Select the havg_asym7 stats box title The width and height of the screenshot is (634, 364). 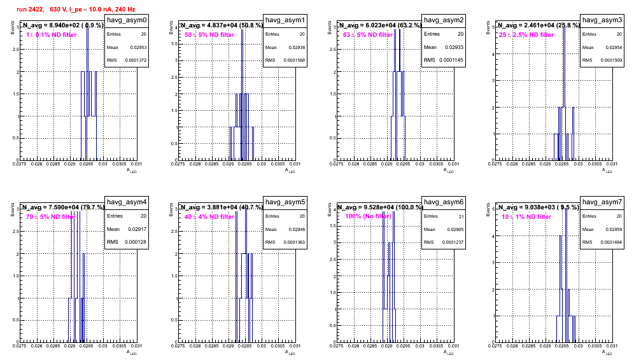pyautogui.click(x=602, y=202)
